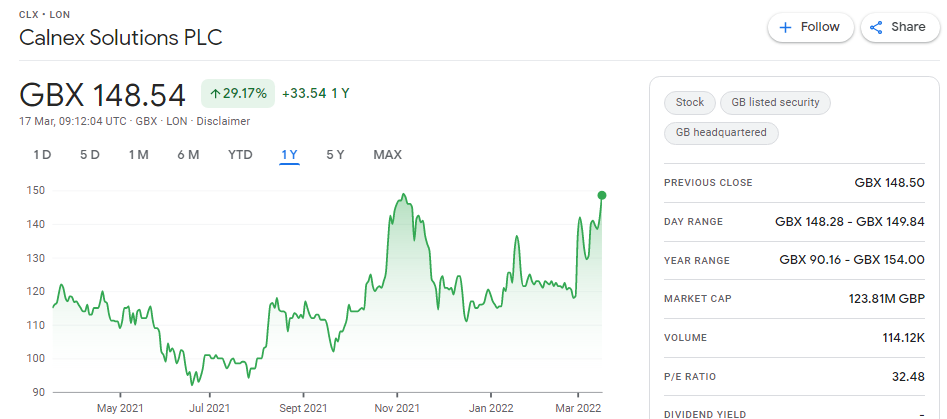The image size is (947, 419).
Task: Click the Jul 2021 axis label
Action: (210, 409)
